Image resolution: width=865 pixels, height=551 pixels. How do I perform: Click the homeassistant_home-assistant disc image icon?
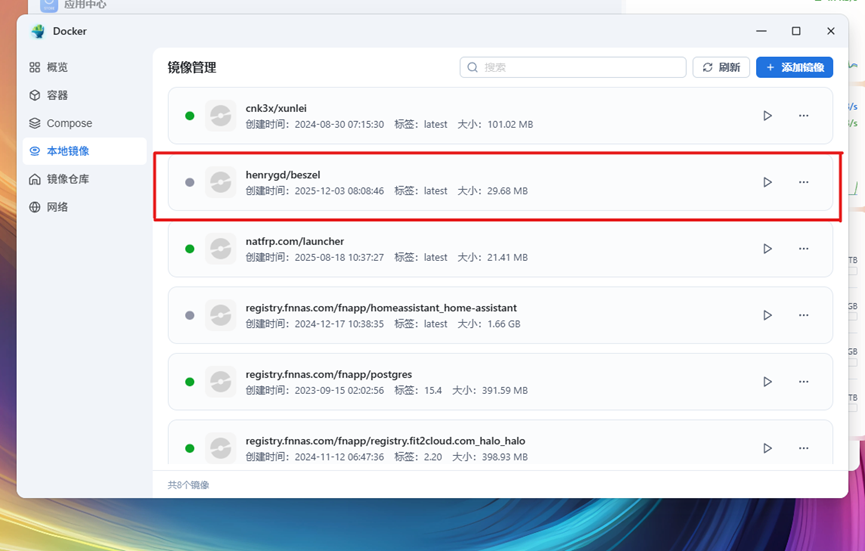(221, 315)
